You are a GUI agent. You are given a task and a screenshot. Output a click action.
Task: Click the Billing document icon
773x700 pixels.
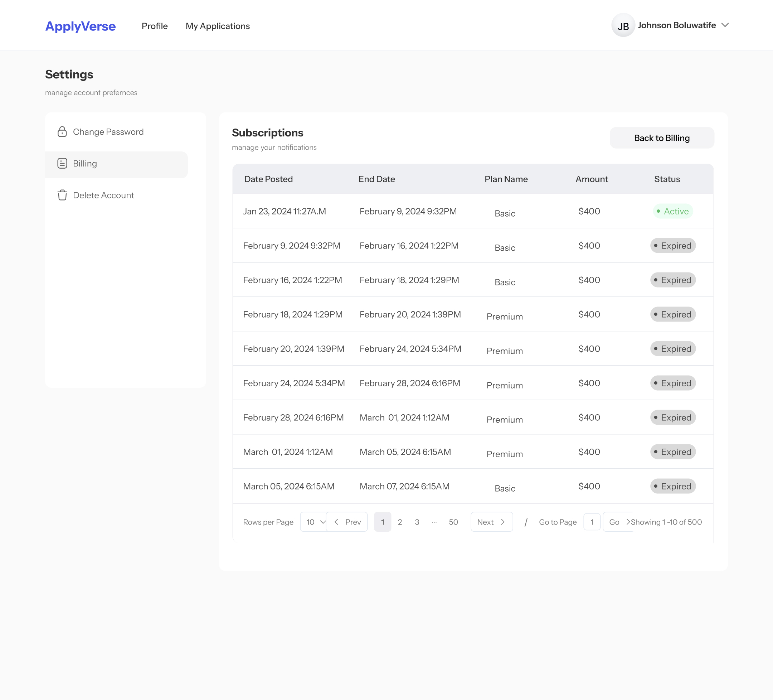pos(62,163)
